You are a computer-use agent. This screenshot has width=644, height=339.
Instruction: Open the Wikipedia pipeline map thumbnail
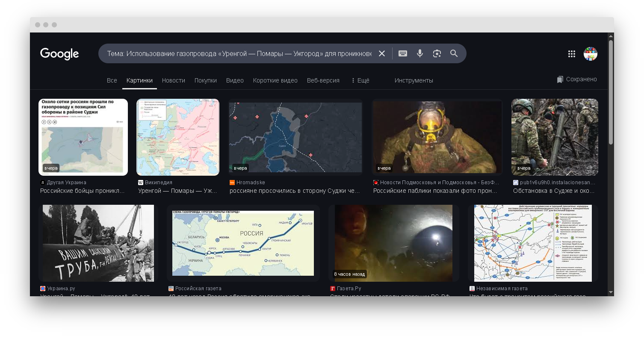tap(178, 137)
